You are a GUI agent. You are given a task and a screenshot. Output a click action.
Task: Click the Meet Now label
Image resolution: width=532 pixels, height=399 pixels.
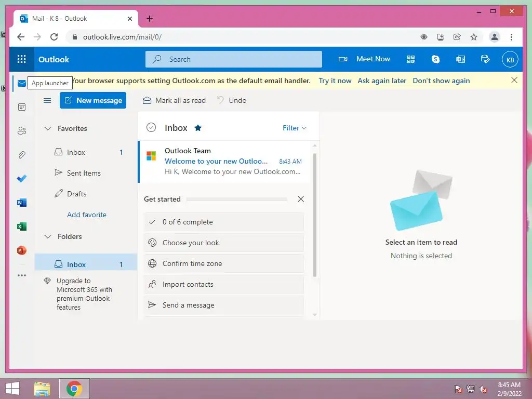[x=373, y=59]
